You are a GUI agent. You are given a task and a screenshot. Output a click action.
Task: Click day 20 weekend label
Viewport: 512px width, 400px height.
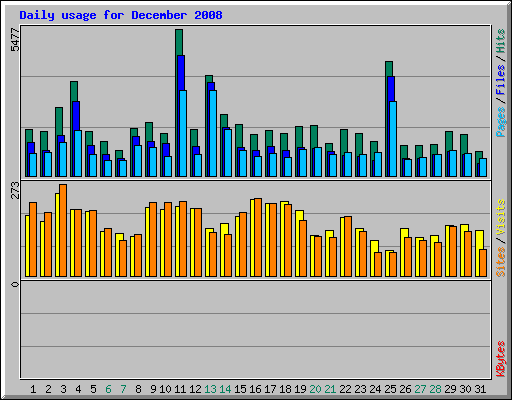(x=315, y=389)
